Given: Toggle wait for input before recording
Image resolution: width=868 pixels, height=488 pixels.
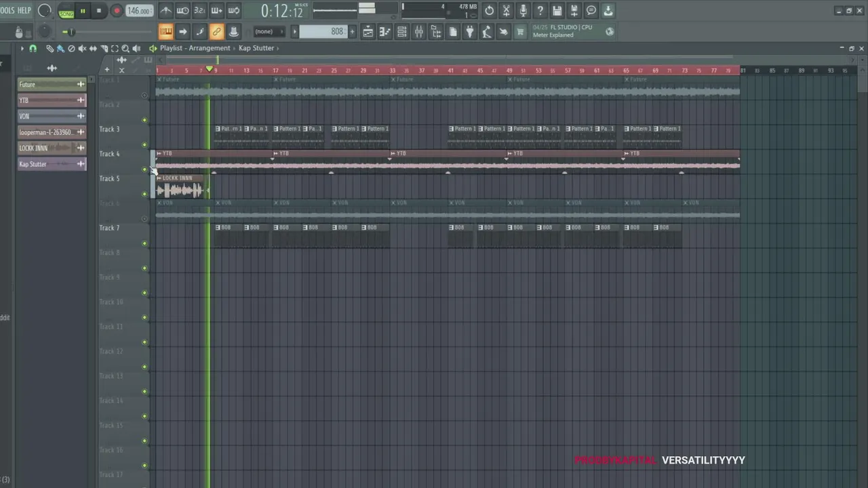Looking at the screenshot, I should coord(182,11).
